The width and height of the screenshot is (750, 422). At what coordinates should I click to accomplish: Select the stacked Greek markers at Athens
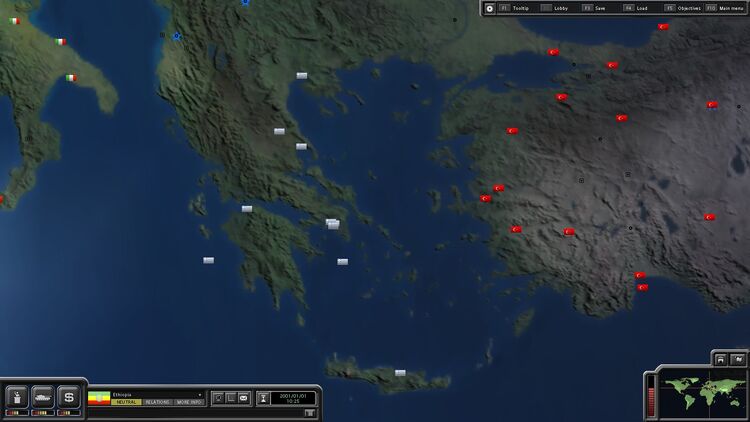[332, 224]
